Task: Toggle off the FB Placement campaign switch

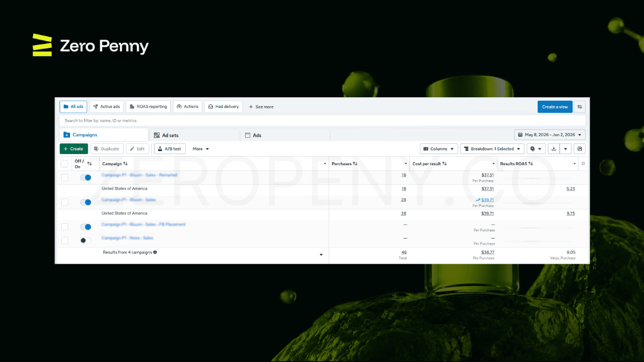Action: (86, 227)
